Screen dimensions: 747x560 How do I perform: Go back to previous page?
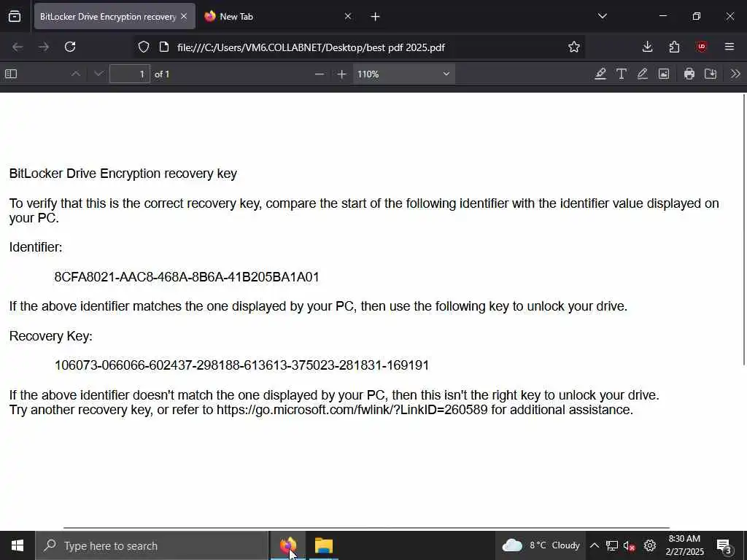18,47
